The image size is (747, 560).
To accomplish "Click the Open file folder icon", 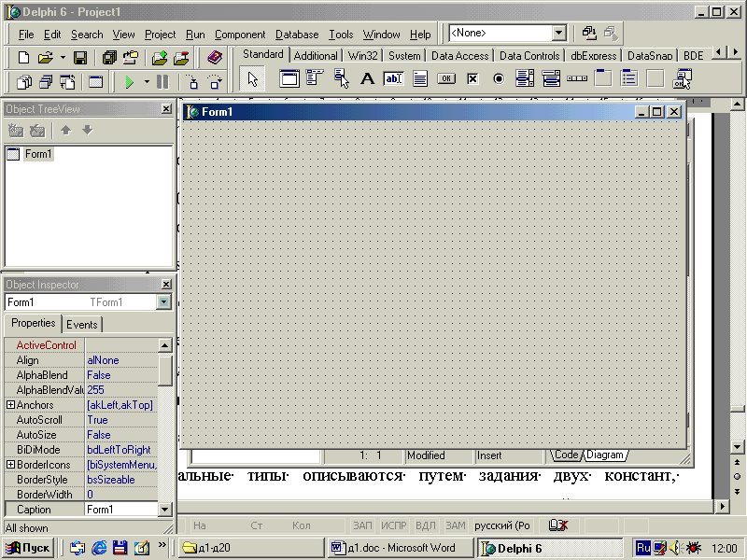I will pyautogui.click(x=45, y=58).
